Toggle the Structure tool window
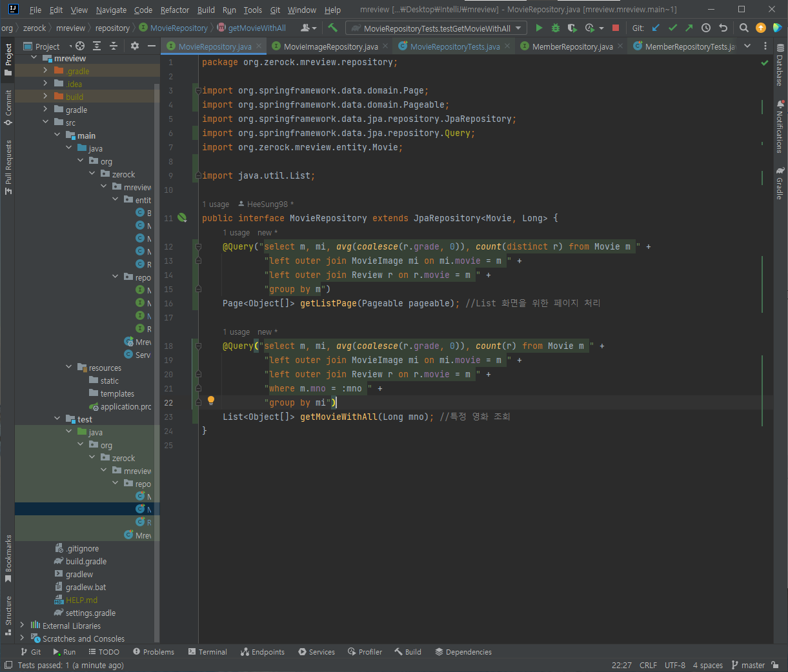788x672 pixels. (x=8, y=616)
